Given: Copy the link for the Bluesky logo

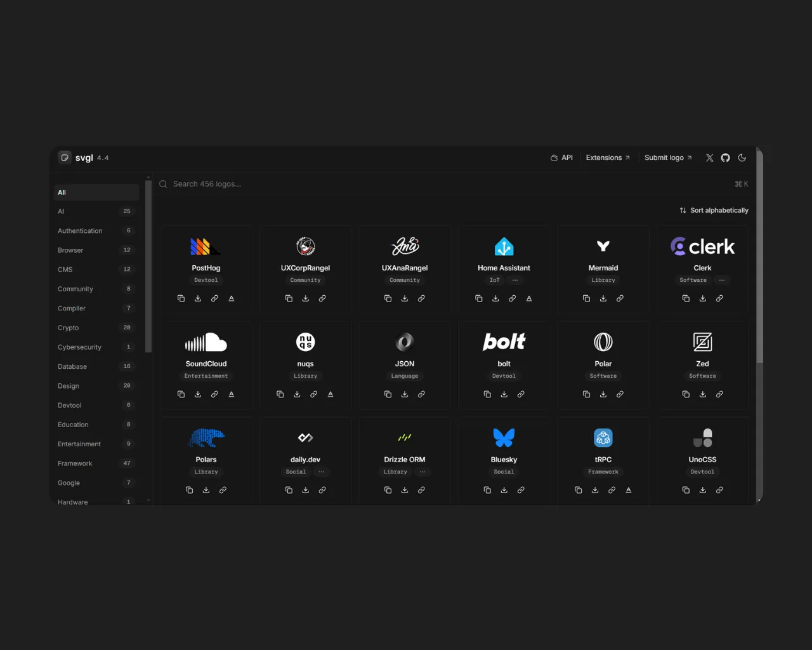Looking at the screenshot, I should coord(521,489).
